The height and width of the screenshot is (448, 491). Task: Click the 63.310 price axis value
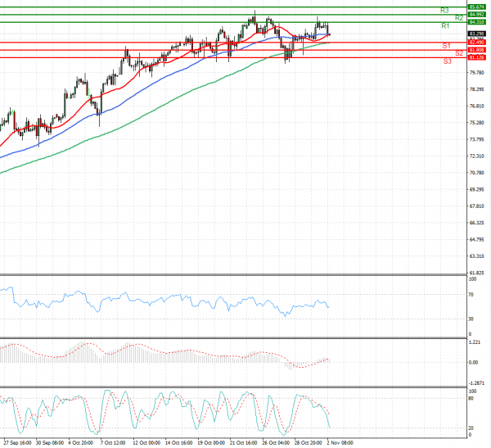476,256
